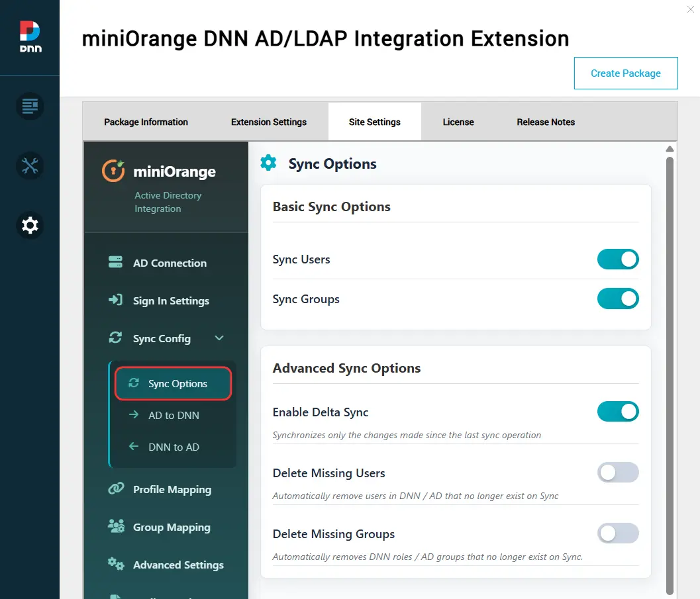
Task: Open Sync Config menu item
Action: point(166,338)
